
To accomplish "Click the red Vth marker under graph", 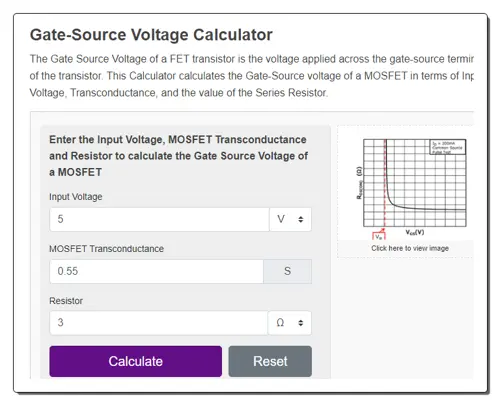I will [379, 235].
